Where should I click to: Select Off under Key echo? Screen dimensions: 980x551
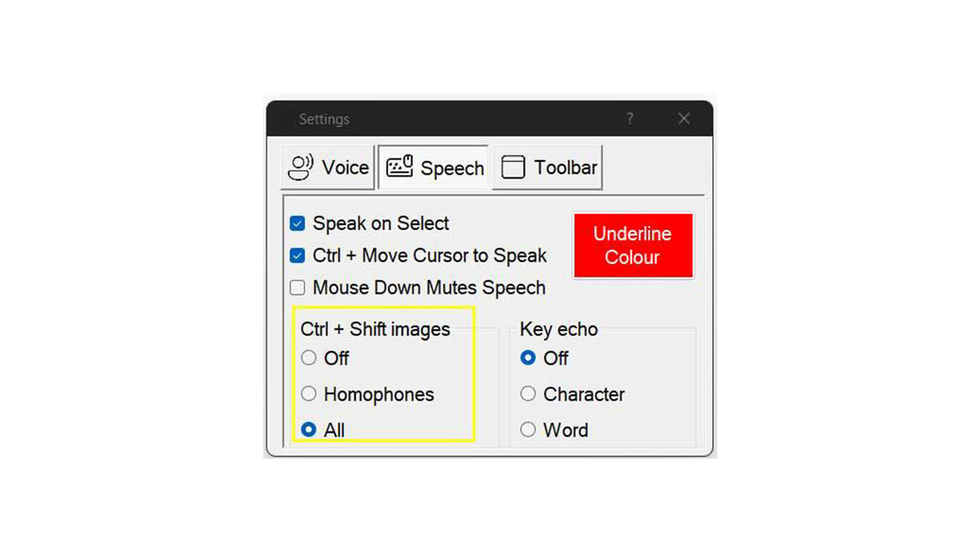(528, 358)
